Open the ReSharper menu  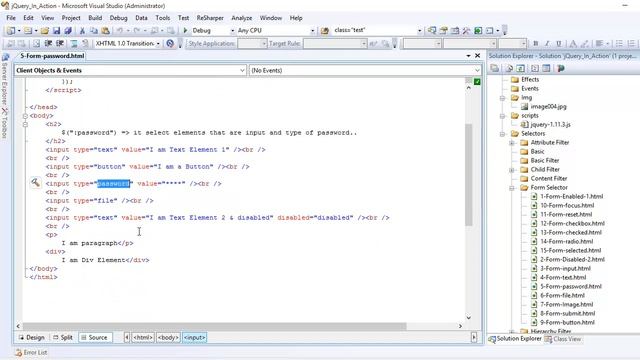(210, 18)
